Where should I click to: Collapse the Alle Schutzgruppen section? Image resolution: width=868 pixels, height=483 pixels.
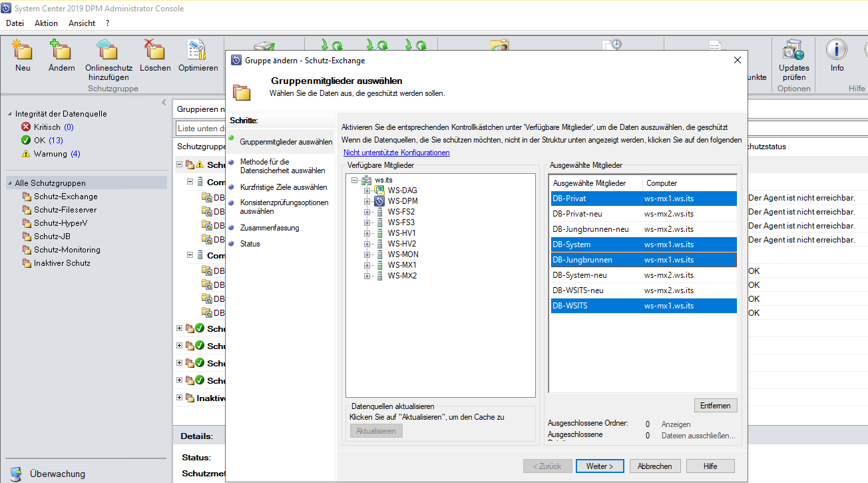point(10,183)
